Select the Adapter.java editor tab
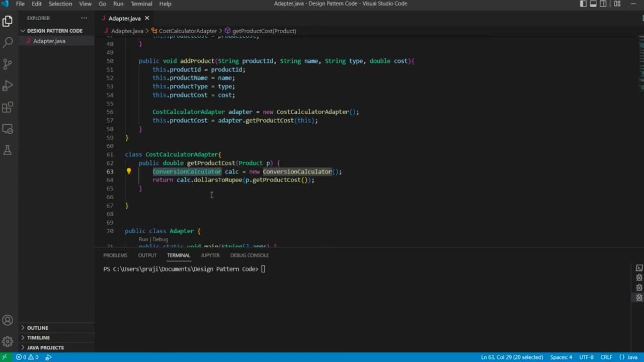 pyautogui.click(x=124, y=18)
